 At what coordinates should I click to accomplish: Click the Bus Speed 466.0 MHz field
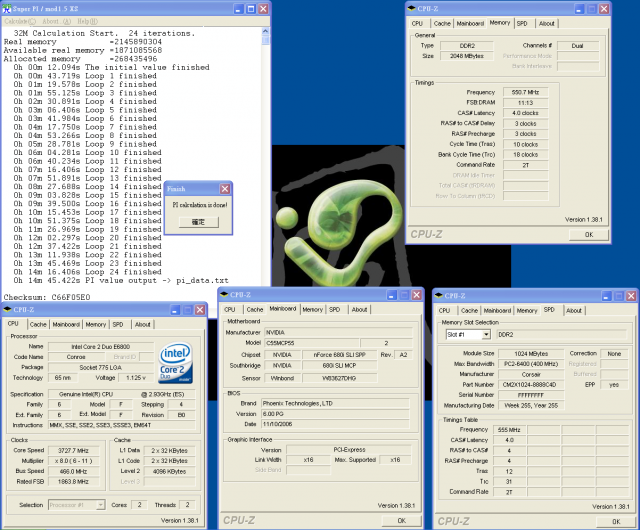pos(73,471)
